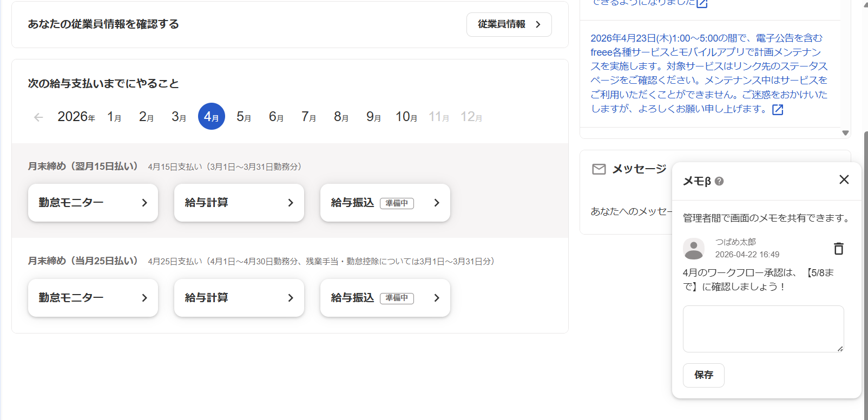868x420 pixels.
Task: Select month 8月
Action: [x=341, y=117]
